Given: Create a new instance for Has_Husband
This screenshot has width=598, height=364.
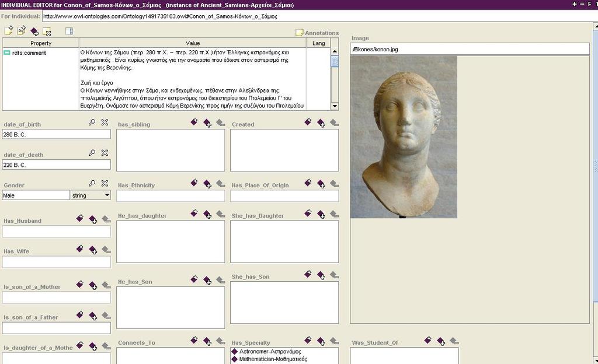Looking at the screenshot, I should pyautogui.click(x=79, y=218).
